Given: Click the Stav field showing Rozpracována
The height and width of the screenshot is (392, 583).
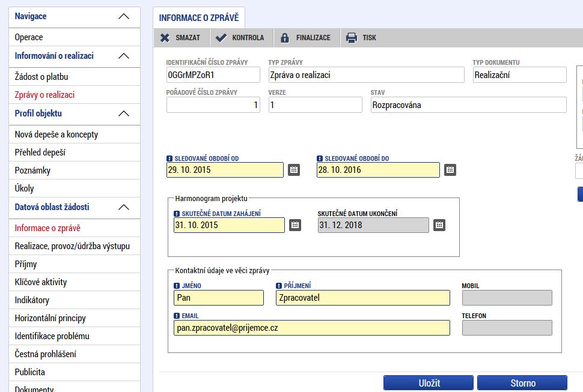Looking at the screenshot, I should [x=468, y=105].
